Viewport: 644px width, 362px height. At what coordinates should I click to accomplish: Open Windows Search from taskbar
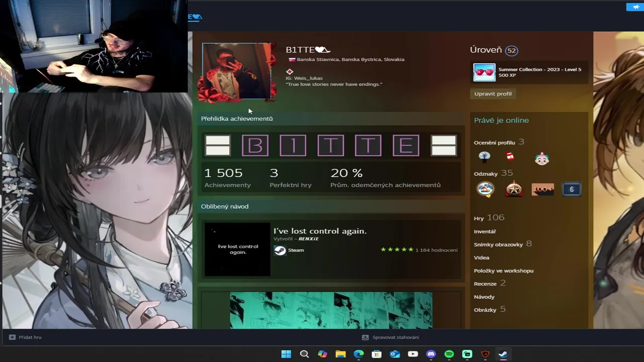coord(304,354)
